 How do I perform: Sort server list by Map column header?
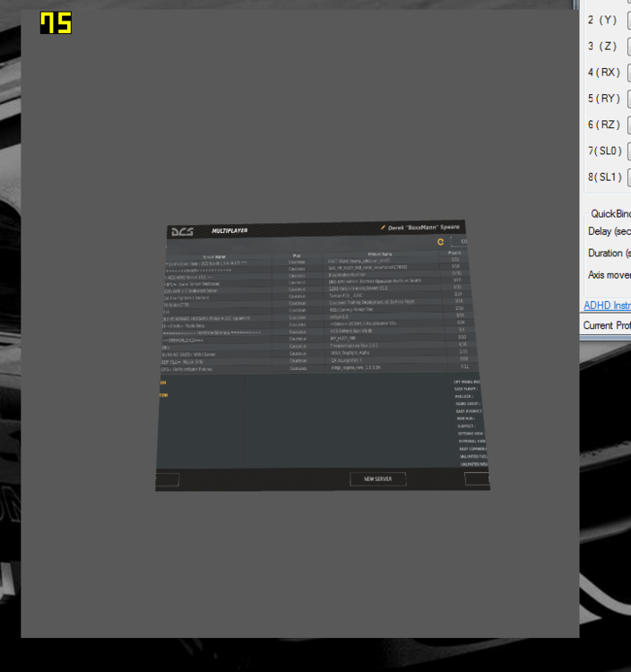coord(297,255)
